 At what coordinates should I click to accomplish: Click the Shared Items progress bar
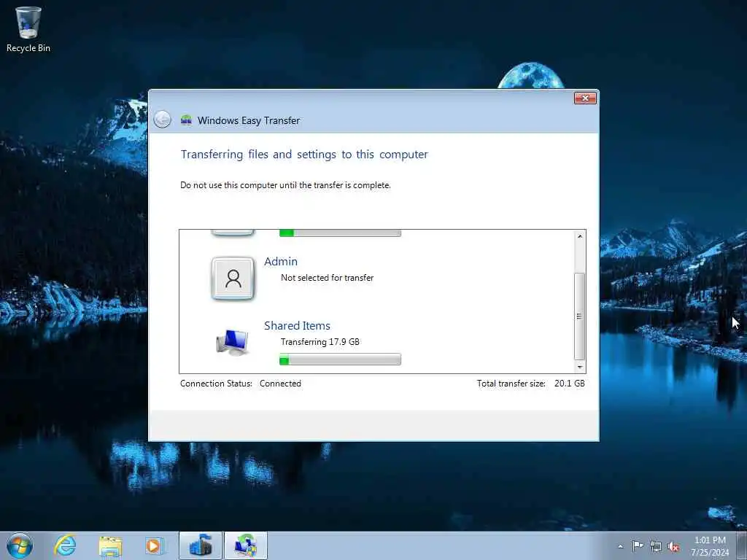[x=340, y=359]
